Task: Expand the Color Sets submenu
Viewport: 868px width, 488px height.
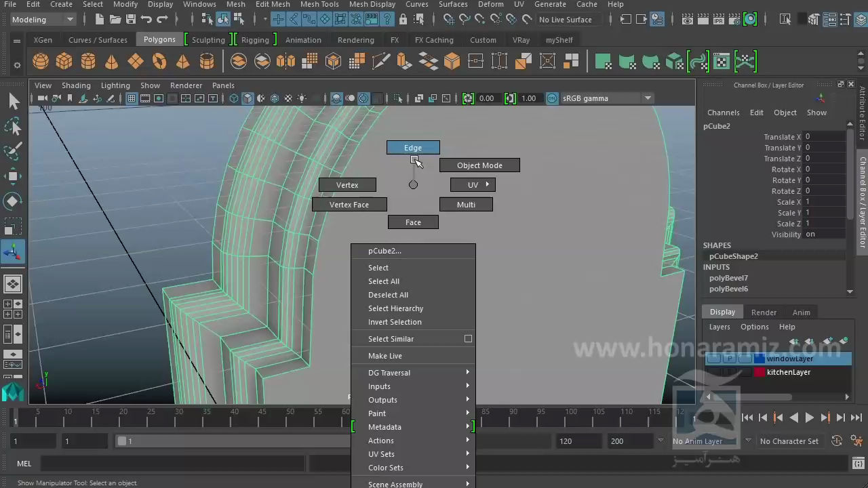Action: 413,468
